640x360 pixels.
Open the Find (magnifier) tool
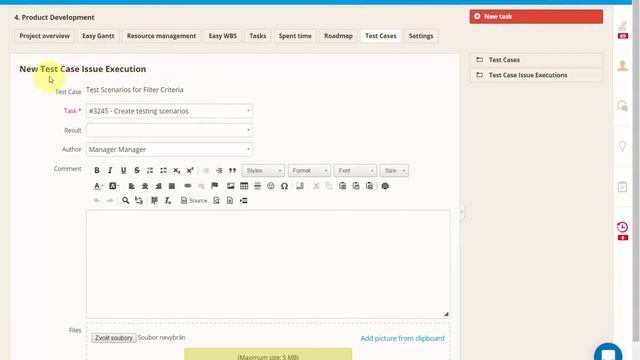click(x=126, y=200)
